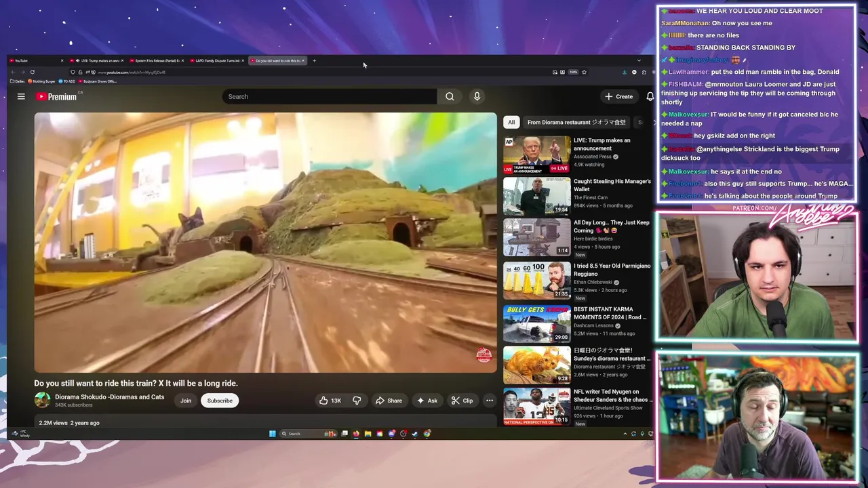Open the weather widget on taskbar
868x488 pixels.
point(20,434)
